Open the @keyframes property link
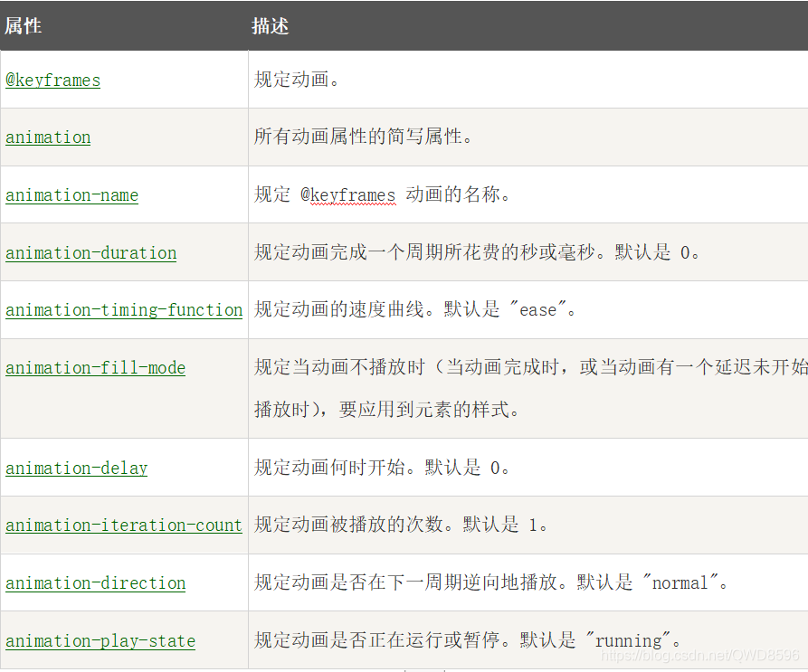 pyautogui.click(x=53, y=80)
